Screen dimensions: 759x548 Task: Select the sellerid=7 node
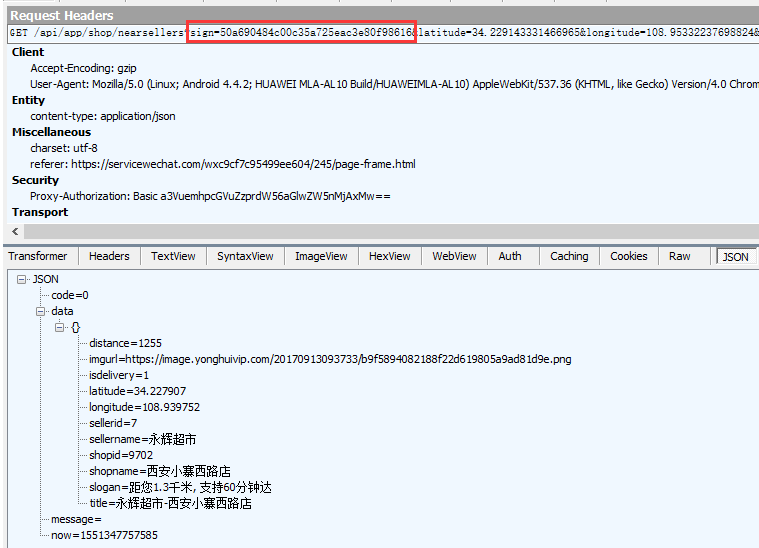[x=113, y=423]
